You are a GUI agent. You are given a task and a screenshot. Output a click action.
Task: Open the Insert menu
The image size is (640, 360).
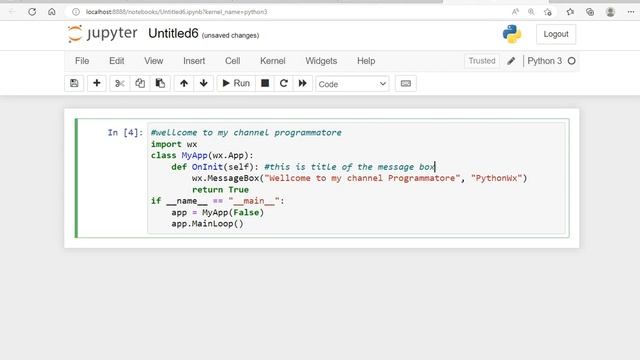click(194, 61)
